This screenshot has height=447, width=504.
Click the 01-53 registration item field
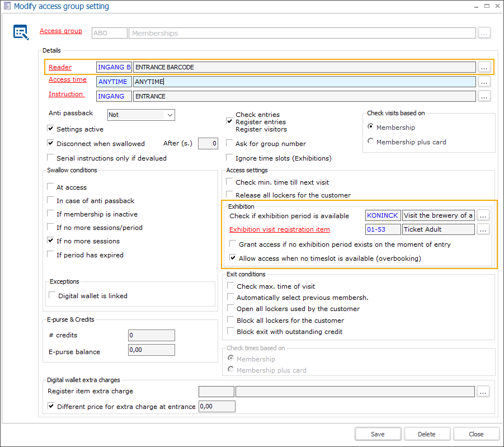(383, 229)
